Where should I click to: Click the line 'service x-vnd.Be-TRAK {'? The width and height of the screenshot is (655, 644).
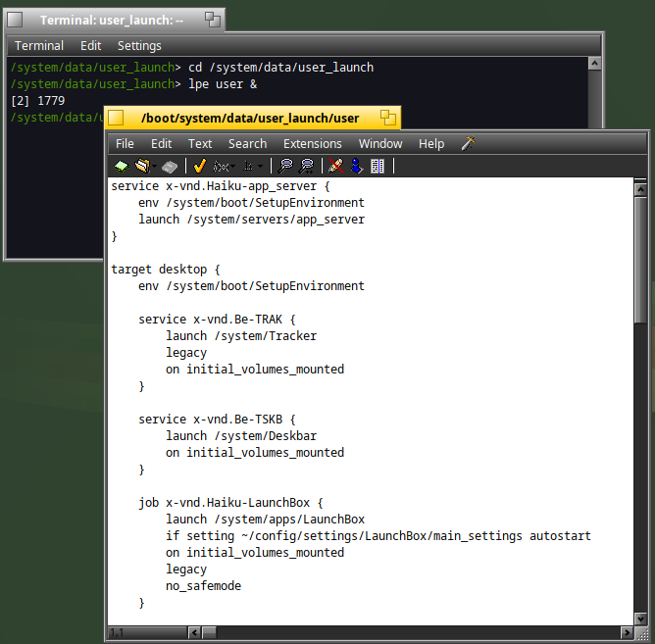(x=218, y=320)
